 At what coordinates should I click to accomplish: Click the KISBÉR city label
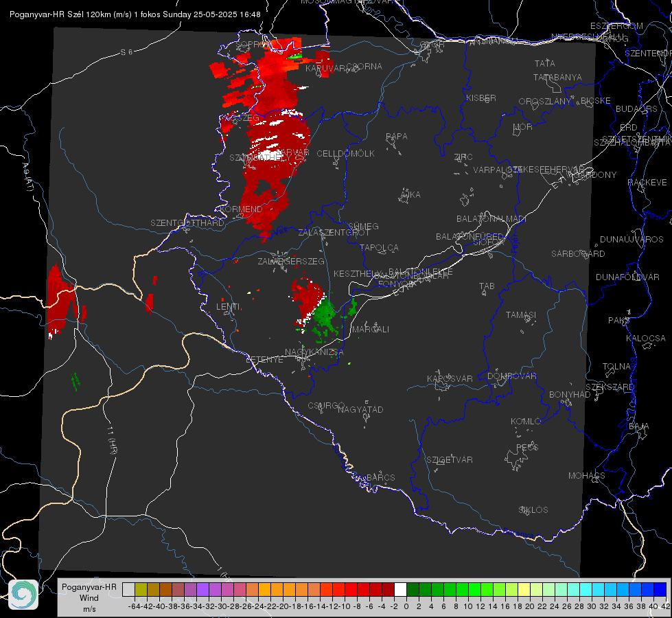point(481,98)
